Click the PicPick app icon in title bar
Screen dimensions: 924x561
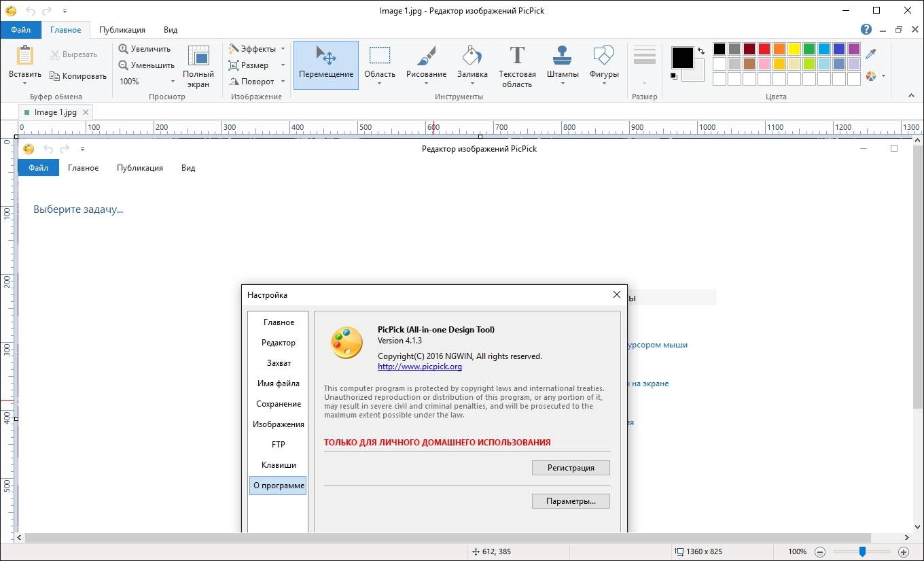pos(11,11)
